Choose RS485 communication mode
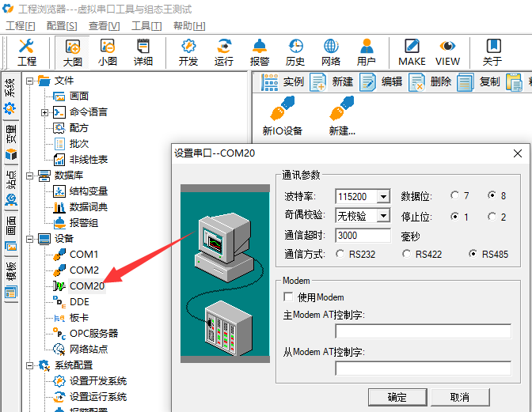532x412 pixels. point(473,254)
